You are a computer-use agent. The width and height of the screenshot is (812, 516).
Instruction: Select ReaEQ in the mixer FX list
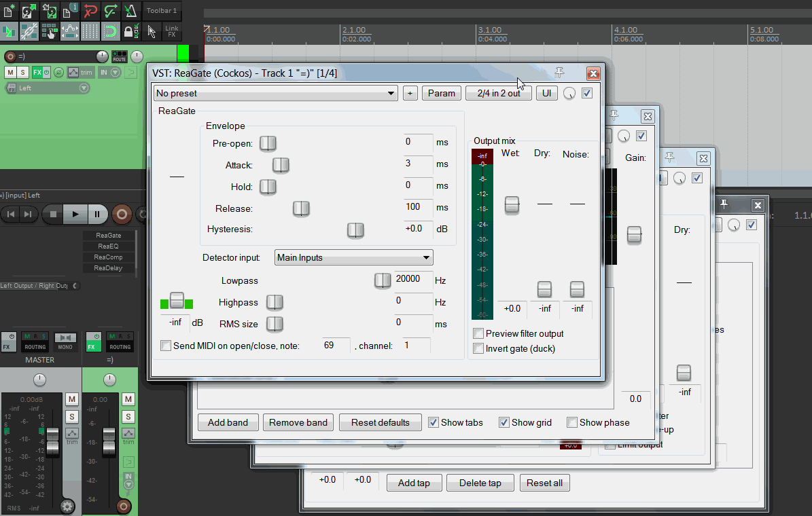coord(108,246)
